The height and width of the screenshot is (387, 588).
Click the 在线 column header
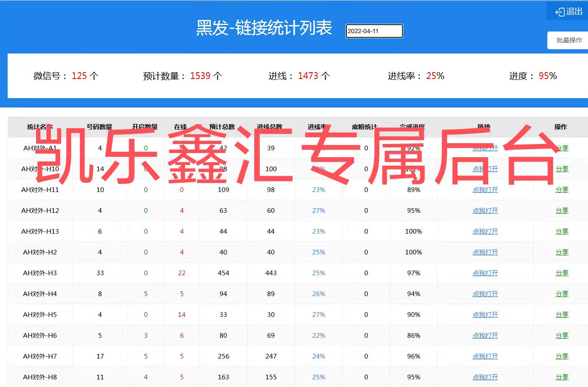pyautogui.click(x=180, y=127)
